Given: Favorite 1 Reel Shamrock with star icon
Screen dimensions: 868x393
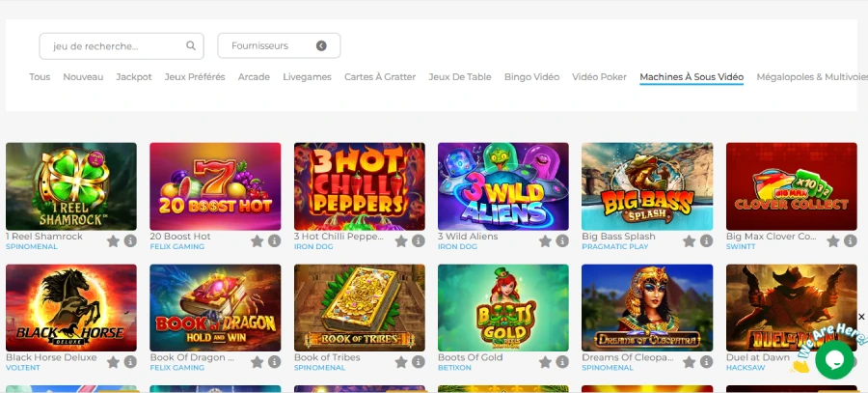Looking at the screenshot, I should 113,241.
